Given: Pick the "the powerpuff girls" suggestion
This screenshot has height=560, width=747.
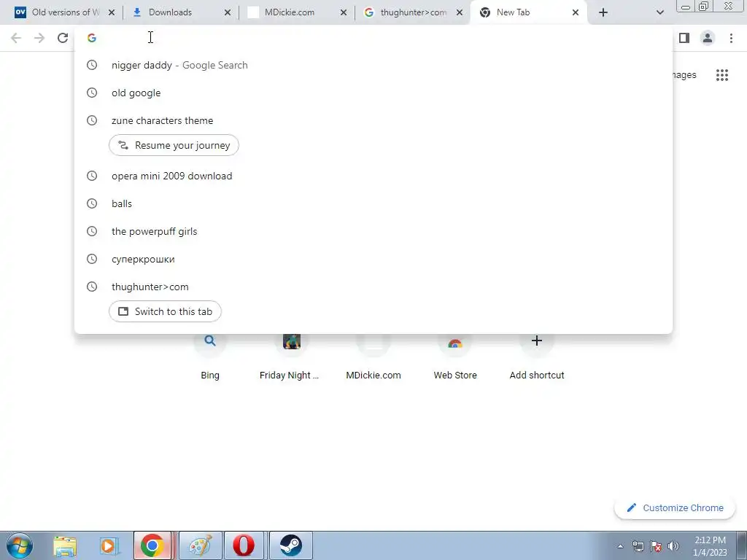Looking at the screenshot, I should pos(373,231).
